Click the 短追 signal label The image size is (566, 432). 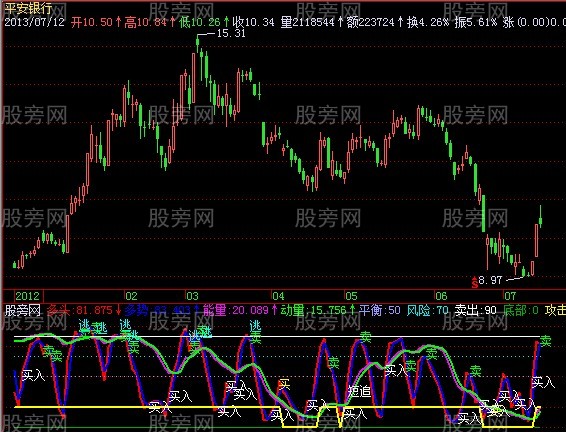tap(359, 391)
